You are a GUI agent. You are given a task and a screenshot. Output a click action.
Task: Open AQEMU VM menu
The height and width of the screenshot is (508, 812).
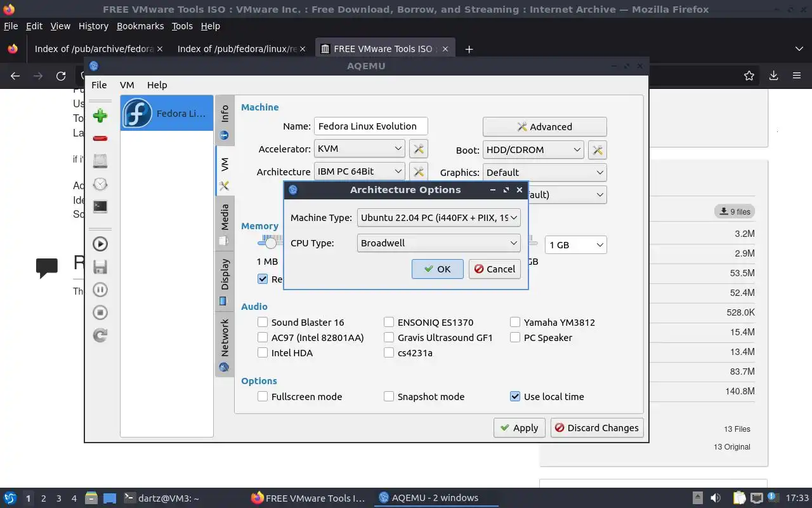pos(127,84)
